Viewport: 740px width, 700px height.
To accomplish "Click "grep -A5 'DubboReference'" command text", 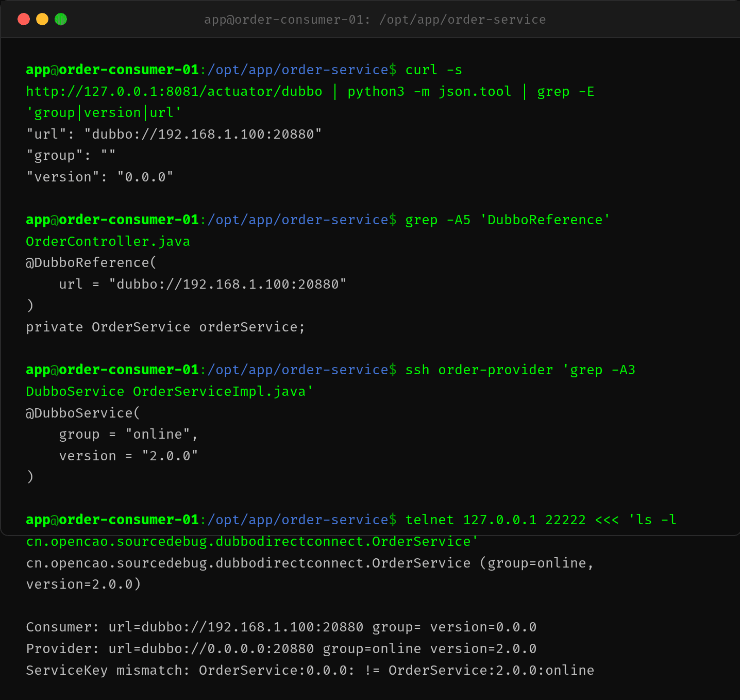I will click(x=508, y=220).
